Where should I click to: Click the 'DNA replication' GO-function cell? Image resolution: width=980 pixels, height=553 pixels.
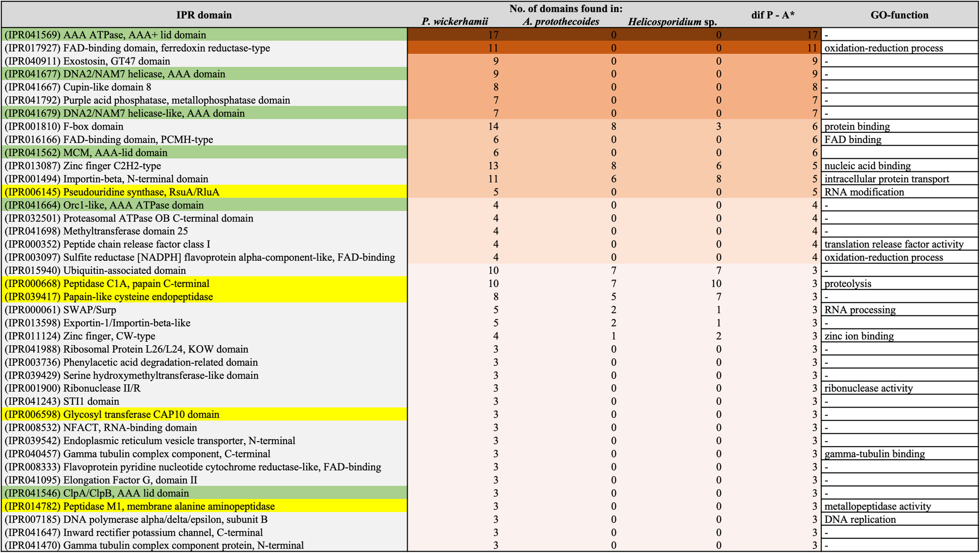pos(899,519)
